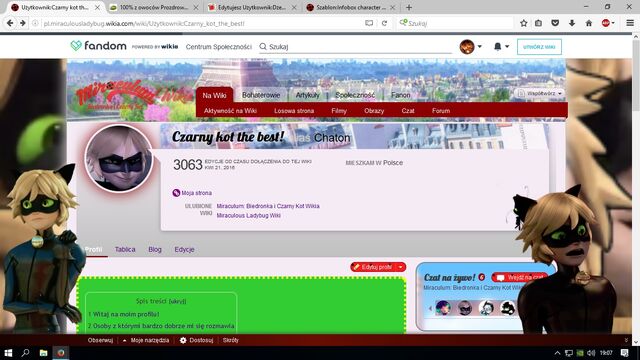The width and height of the screenshot is (640, 360).
Task: Switch to the Tablica tab
Action: (x=125, y=249)
